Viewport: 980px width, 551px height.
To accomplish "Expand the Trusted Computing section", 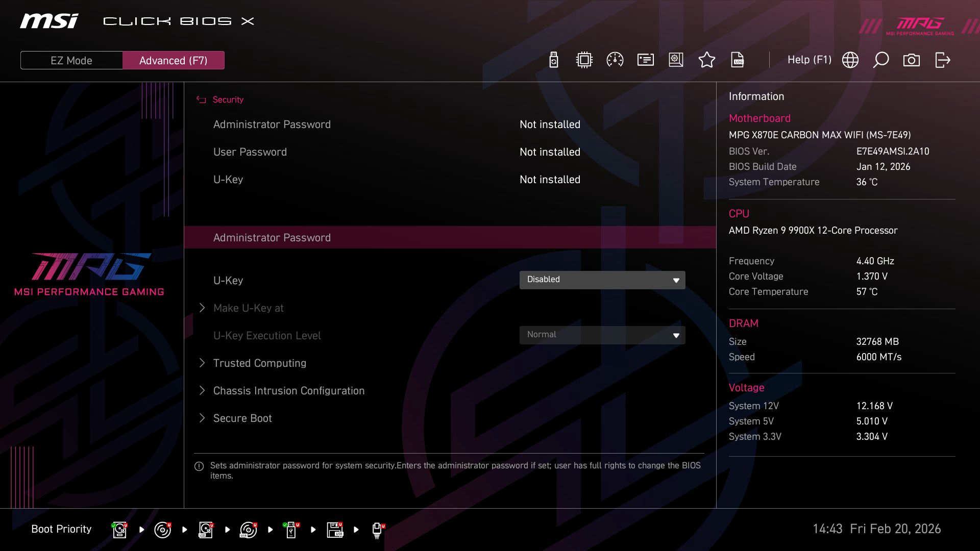I will tap(259, 363).
